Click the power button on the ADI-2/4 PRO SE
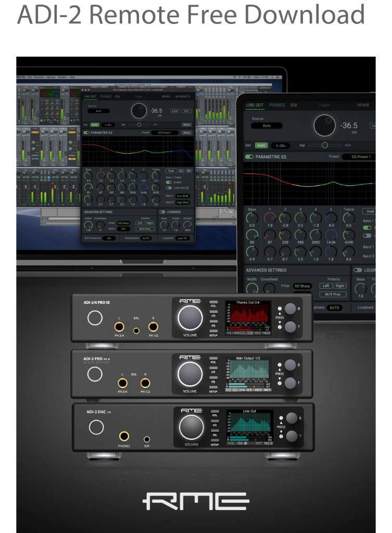392x533 pixels. coord(95,318)
